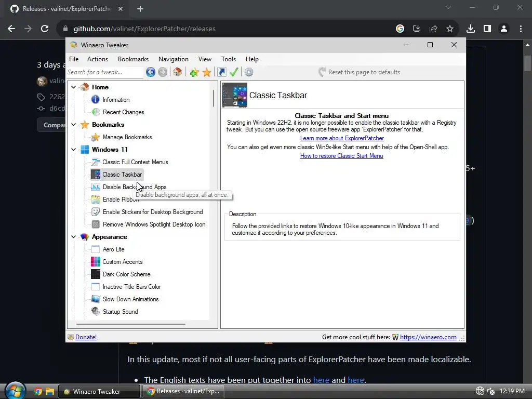This screenshot has height=399, width=532.
Task: Click the greyed Forward arrow in Winaero toolbar
Action: [x=163, y=72]
